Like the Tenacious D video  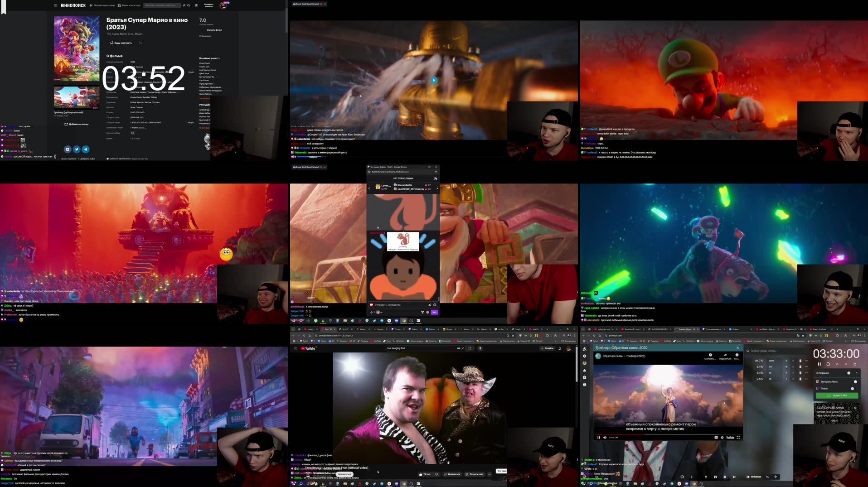pos(425,474)
